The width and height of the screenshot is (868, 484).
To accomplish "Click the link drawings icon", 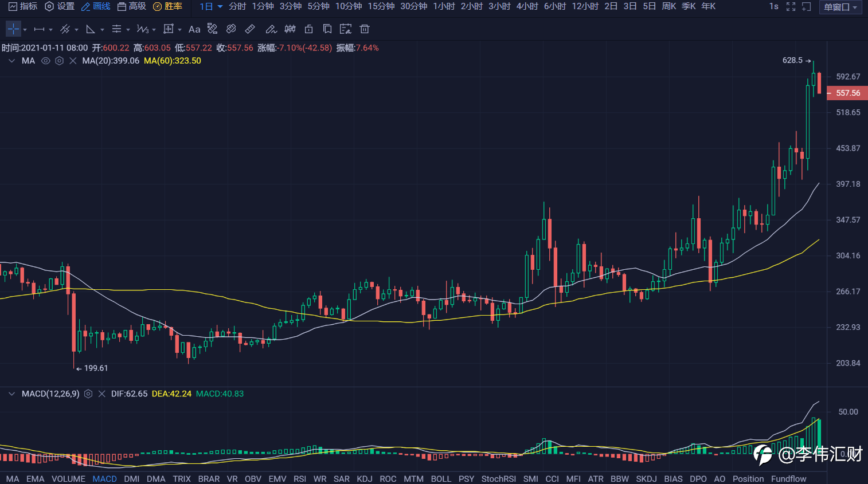I will [x=232, y=29].
